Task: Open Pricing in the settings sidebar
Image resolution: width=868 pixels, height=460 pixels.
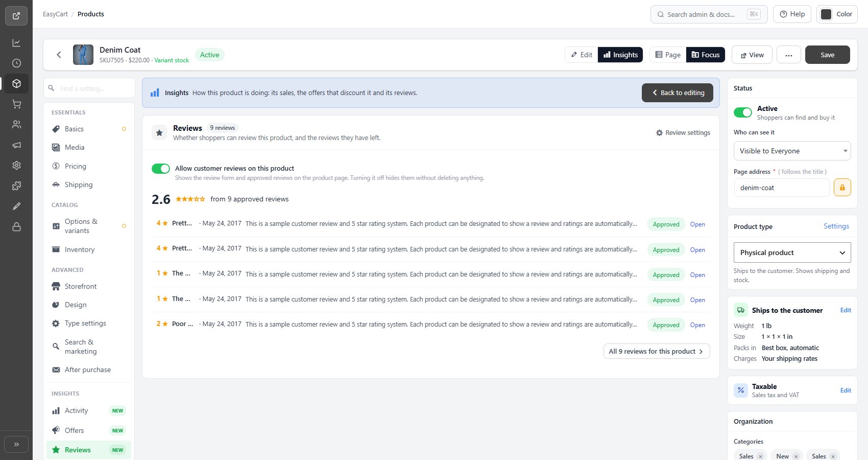Action: click(89, 166)
